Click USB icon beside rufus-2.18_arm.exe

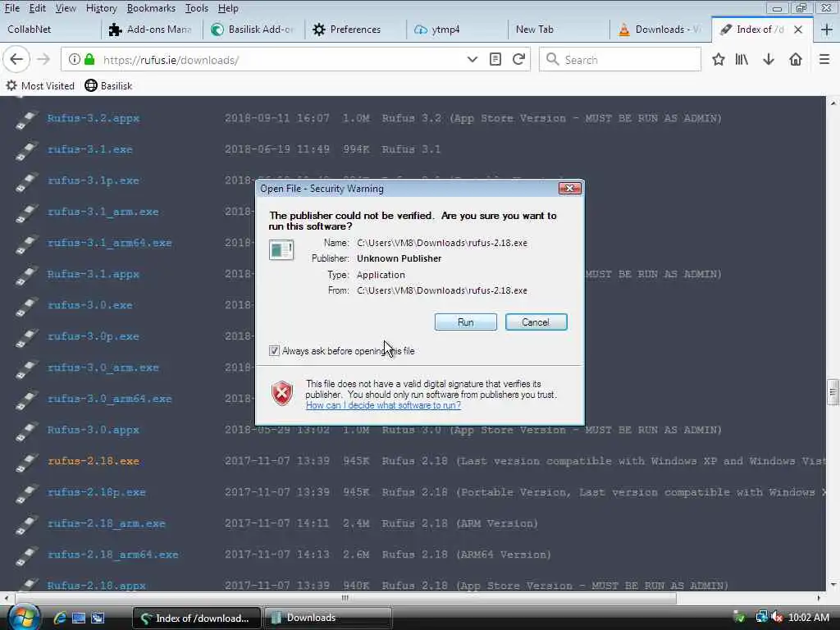27,524
